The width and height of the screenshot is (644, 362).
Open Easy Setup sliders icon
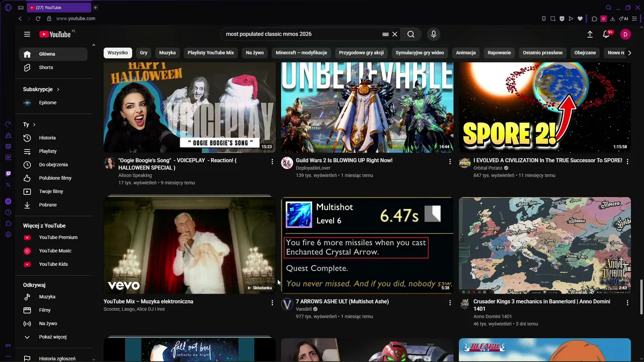click(635, 19)
